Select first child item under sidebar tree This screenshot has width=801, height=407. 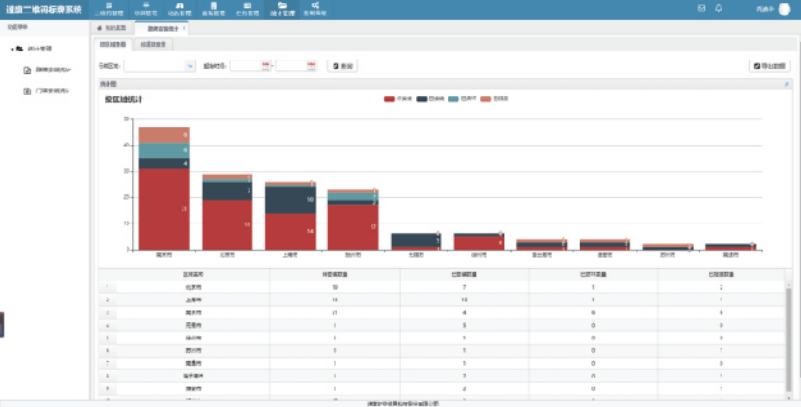50,70
